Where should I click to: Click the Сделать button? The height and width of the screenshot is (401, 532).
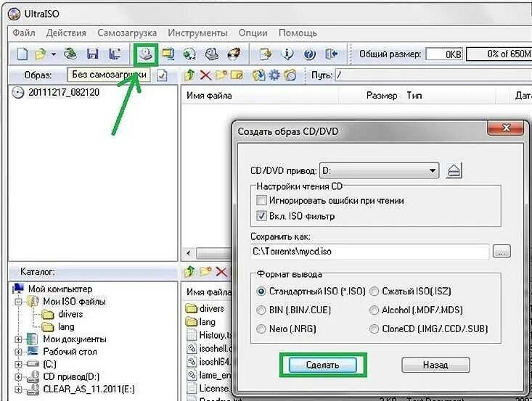[323, 365]
